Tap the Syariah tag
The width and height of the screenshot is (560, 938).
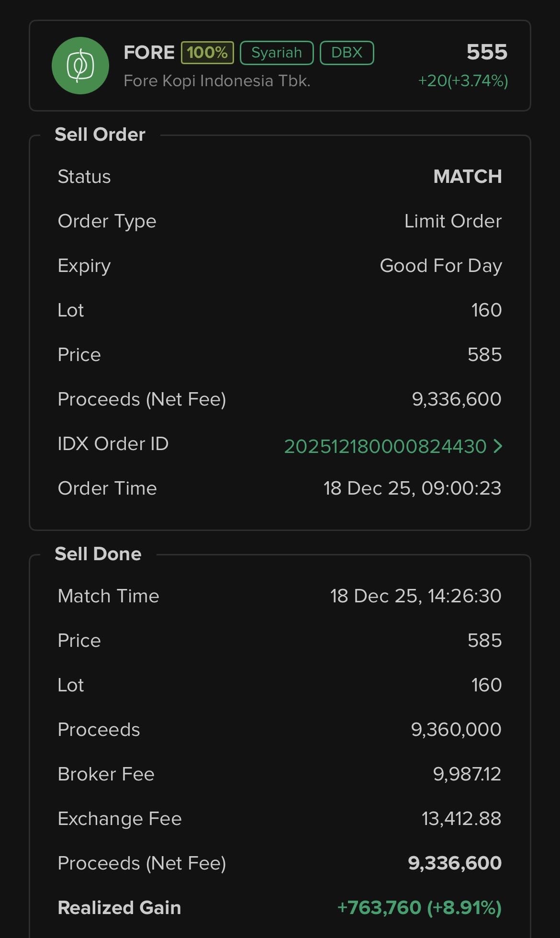(277, 52)
